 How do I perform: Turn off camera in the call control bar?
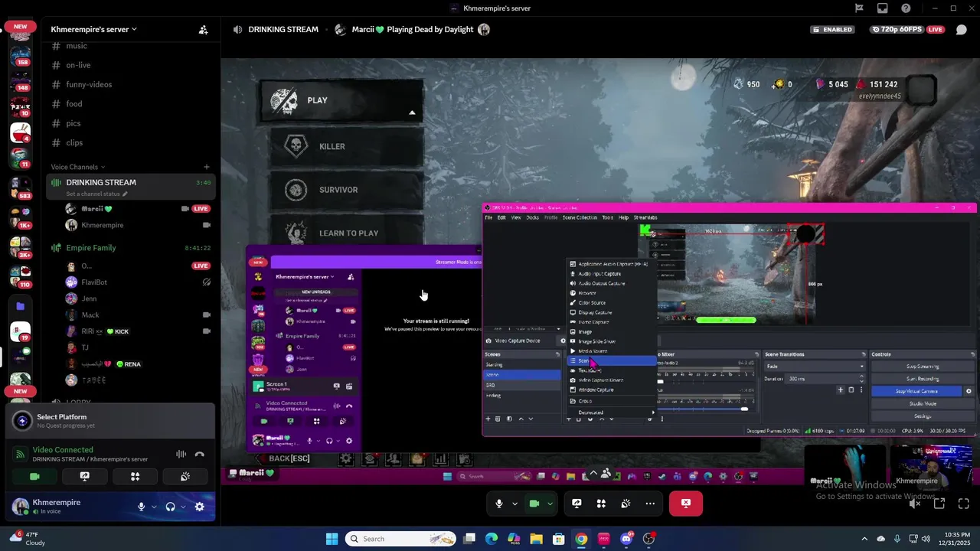point(534,504)
